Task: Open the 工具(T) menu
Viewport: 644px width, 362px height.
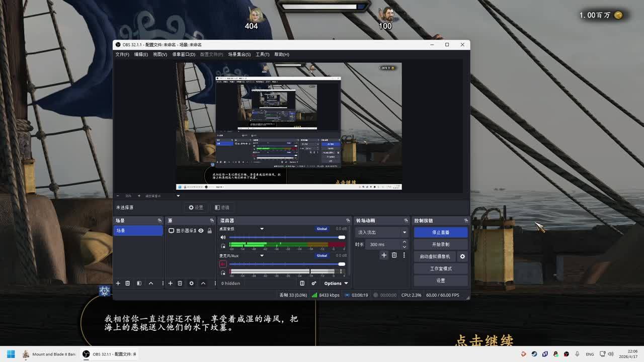Action: click(262, 54)
